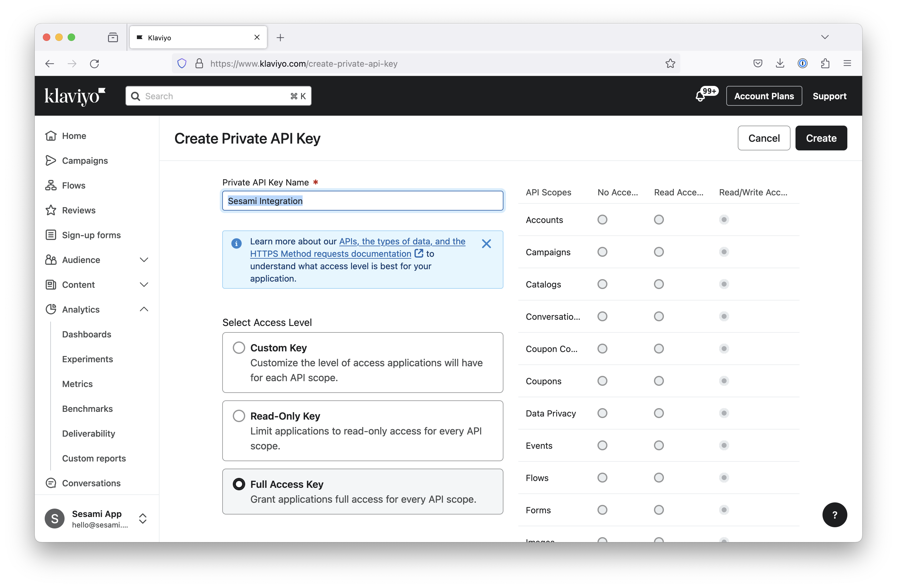Open the 1Password extension icon
Screen dimensions: 897x588
click(802, 63)
